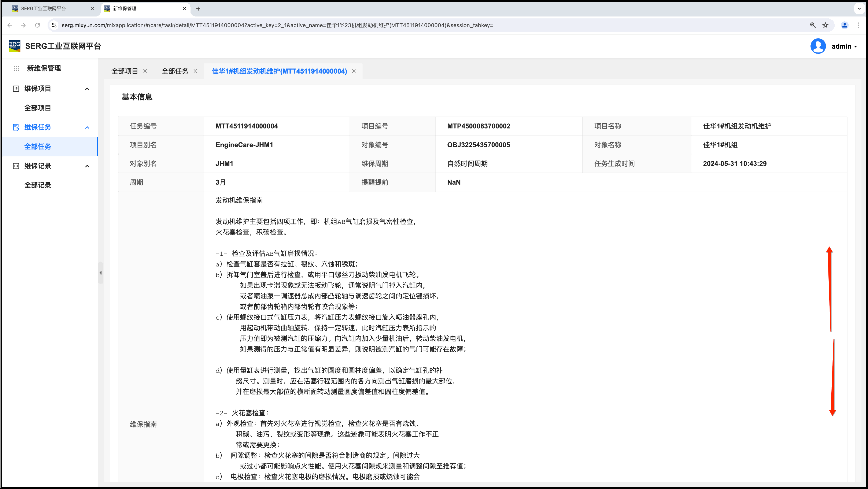The image size is (868, 489).
Task: Switch to the 全部项目 tab
Action: [x=125, y=71]
